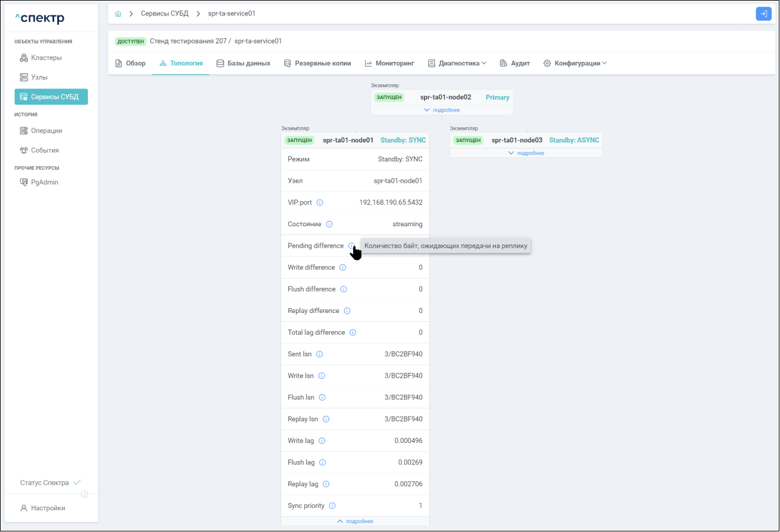Click info icon next to VIP:port

[320, 203]
